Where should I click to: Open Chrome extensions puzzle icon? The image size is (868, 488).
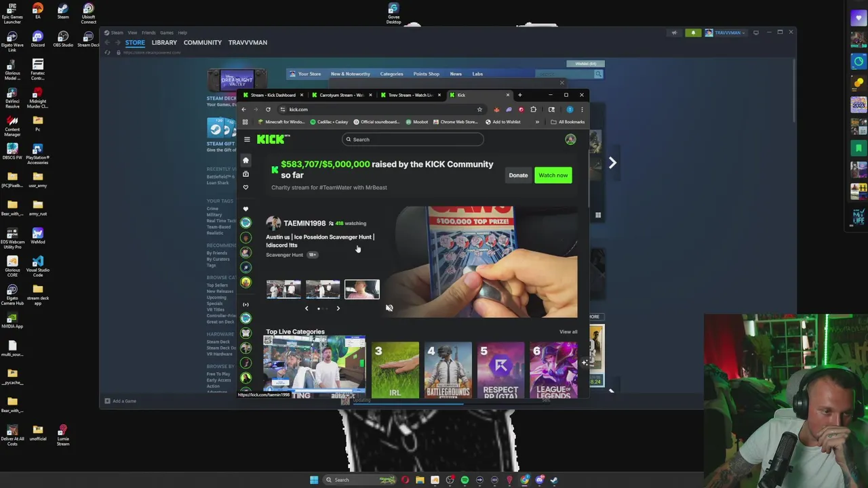pyautogui.click(x=533, y=110)
